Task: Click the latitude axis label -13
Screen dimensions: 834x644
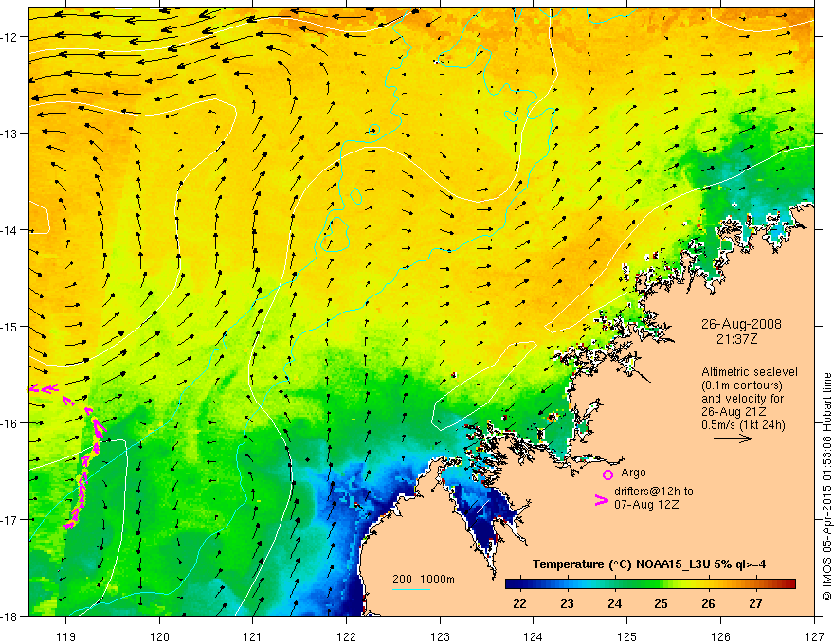Action: pos(10,134)
